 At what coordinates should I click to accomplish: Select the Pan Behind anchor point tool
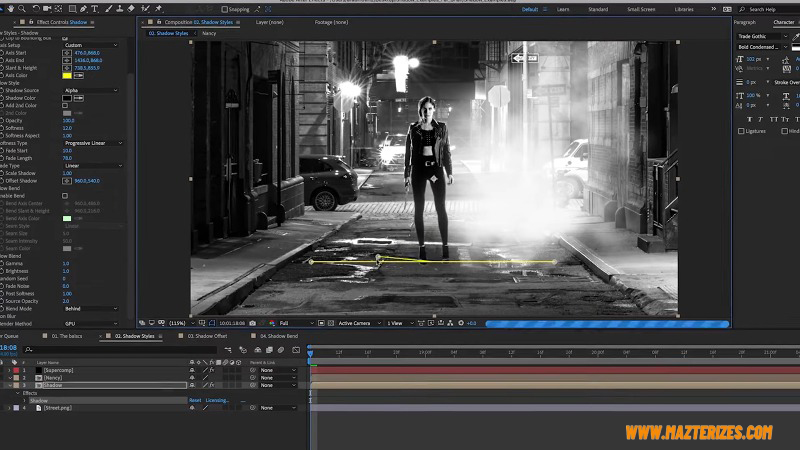pos(58,9)
